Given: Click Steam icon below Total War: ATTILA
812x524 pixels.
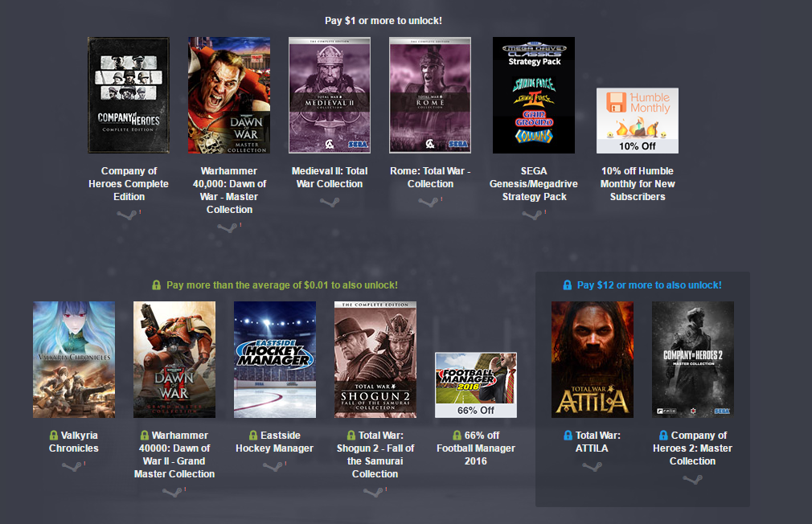Looking at the screenshot, I should click(x=592, y=466).
